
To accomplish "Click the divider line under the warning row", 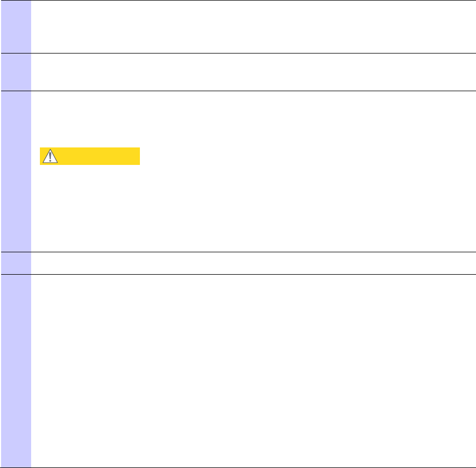I will coord(239,252).
